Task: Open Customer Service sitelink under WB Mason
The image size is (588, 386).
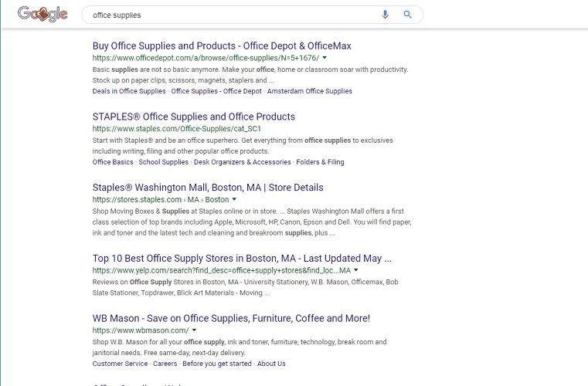Action: [x=120, y=364]
